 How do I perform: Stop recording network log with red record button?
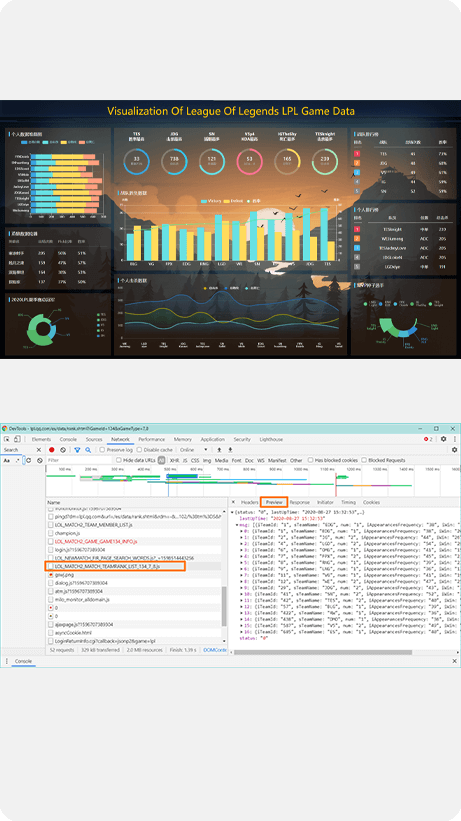51,450
